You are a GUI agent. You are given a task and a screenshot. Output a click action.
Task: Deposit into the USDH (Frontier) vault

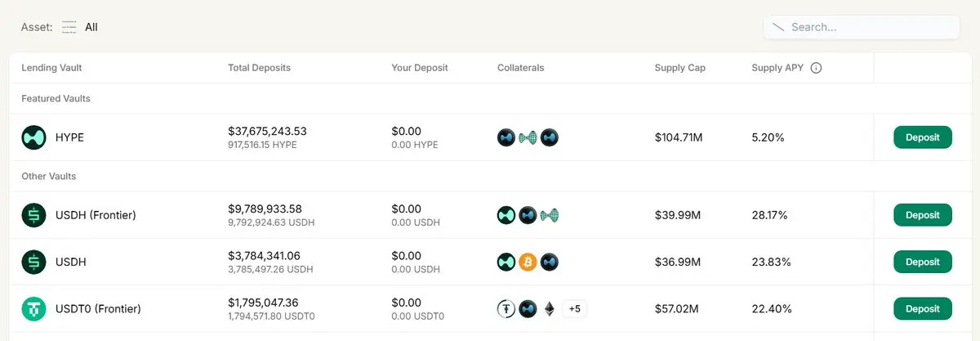click(922, 215)
